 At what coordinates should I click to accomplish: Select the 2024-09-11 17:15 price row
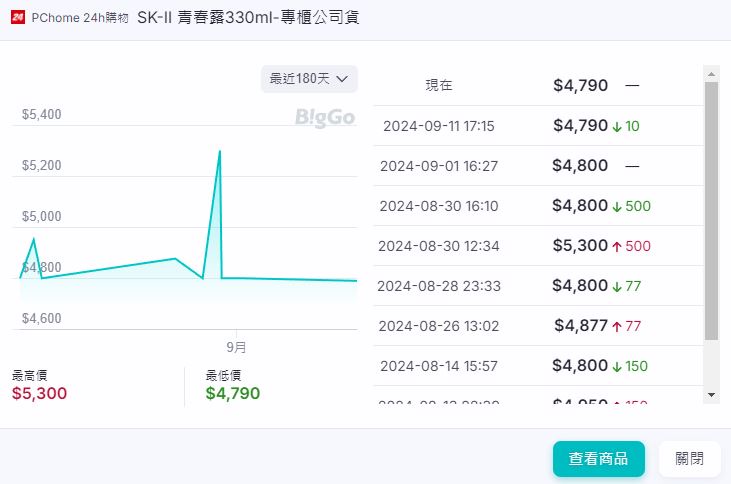click(538, 126)
